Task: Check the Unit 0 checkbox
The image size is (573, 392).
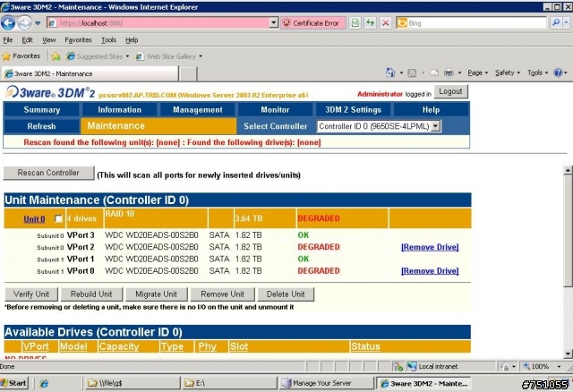Action: [x=58, y=218]
